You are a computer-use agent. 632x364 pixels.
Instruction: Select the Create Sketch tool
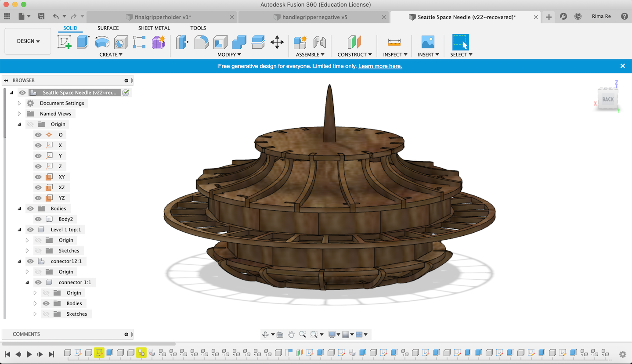pos(65,42)
